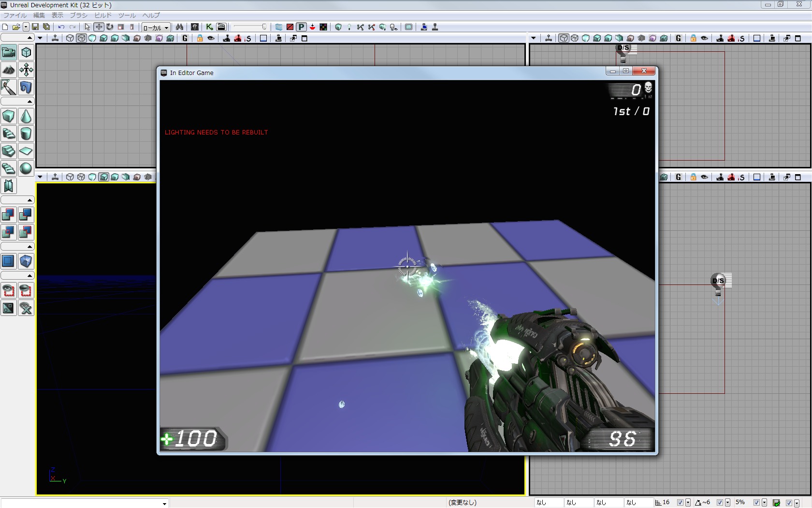
Task: Toggle rotation widget mode
Action: point(110,27)
